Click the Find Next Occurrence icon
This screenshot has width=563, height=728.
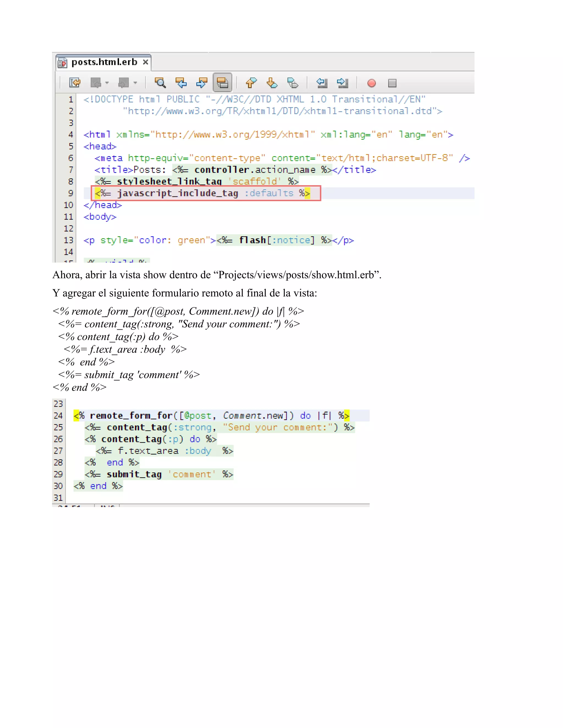coord(202,82)
